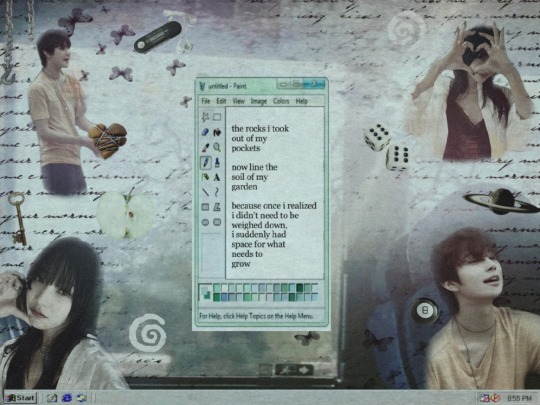The image size is (540, 405).
Task: Pick the first dark green swatch in bottom palette row
Action: pos(217,297)
